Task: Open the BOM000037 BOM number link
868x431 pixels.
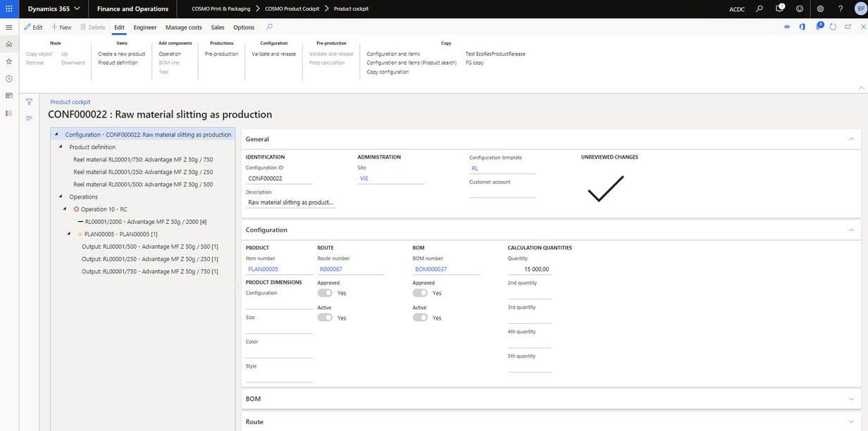Action: (431, 269)
